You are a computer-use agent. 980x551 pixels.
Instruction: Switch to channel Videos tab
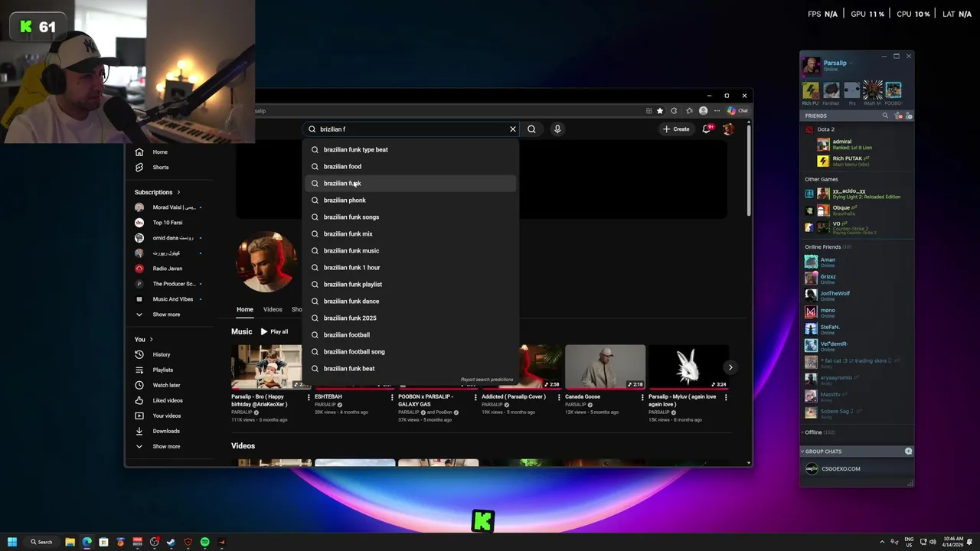[x=273, y=310]
